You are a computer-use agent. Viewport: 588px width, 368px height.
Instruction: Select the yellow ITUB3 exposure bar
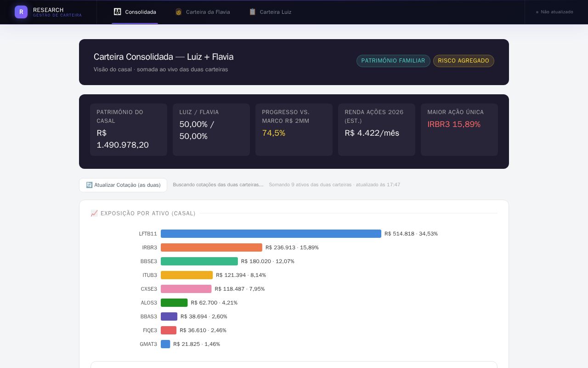[x=187, y=275]
